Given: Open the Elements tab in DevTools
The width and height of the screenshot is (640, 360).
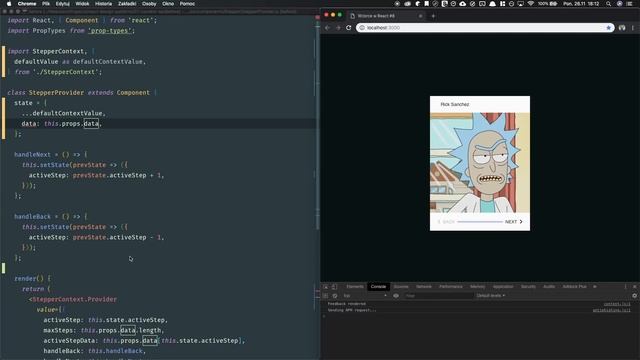Looking at the screenshot, I should click(355, 287).
